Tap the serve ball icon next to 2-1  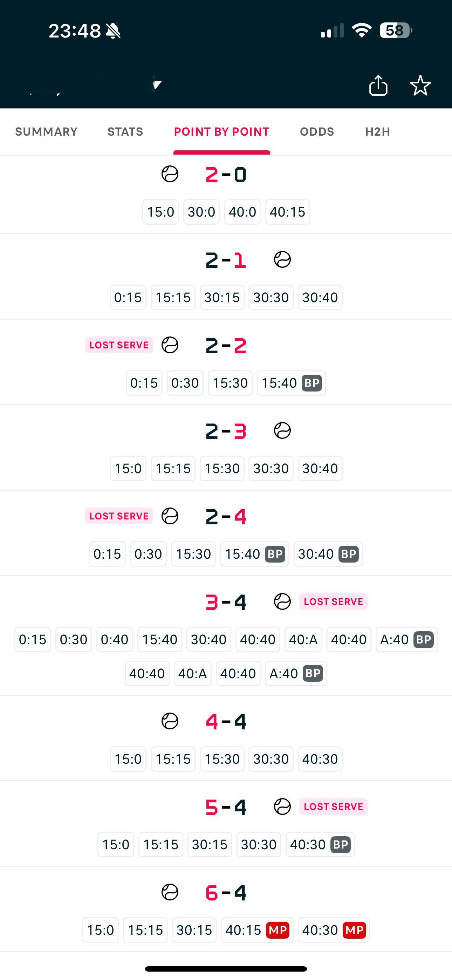(282, 260)
